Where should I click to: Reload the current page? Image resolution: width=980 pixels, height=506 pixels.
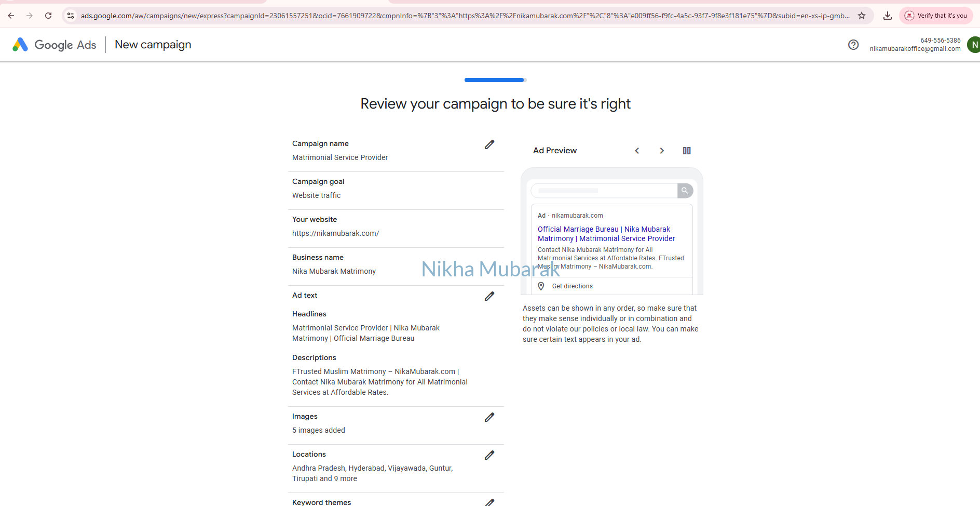tap(48, 16)
